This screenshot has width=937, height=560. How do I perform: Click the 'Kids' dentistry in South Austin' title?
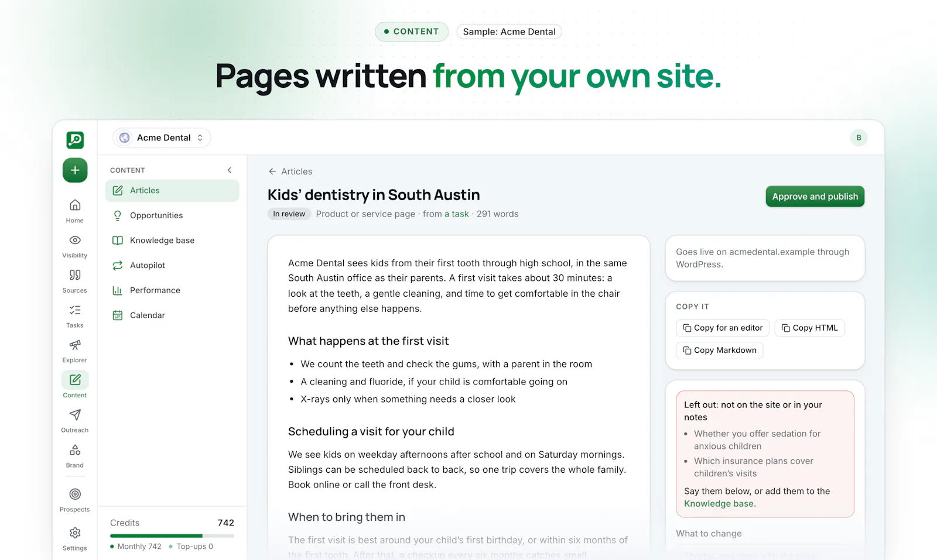[374, 195]
